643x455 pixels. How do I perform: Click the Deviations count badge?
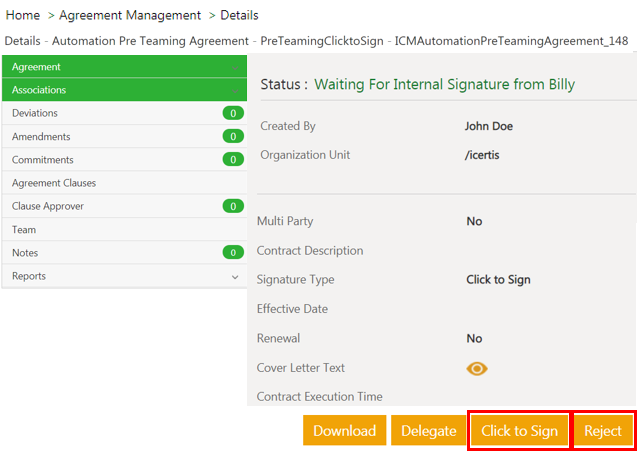coord(233,113)
